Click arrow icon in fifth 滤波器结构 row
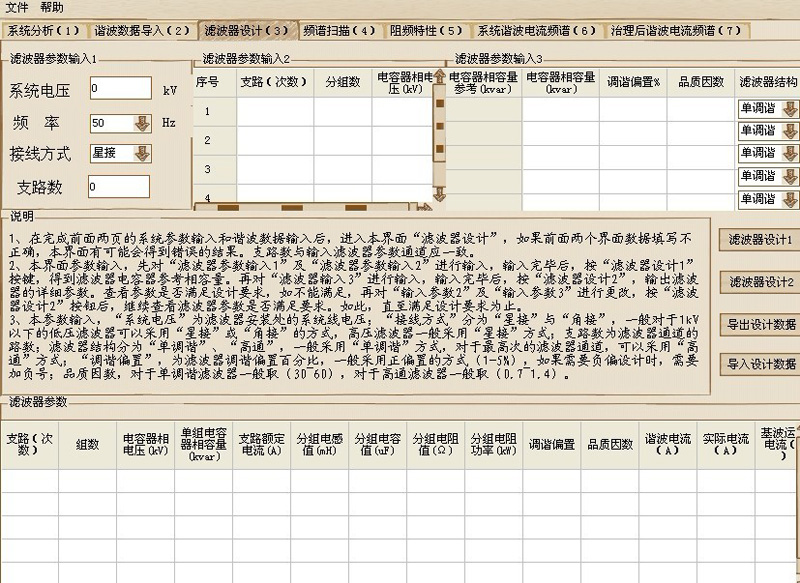Image resolution: width=800 pixels, height=583 pixels. (789, 198)
